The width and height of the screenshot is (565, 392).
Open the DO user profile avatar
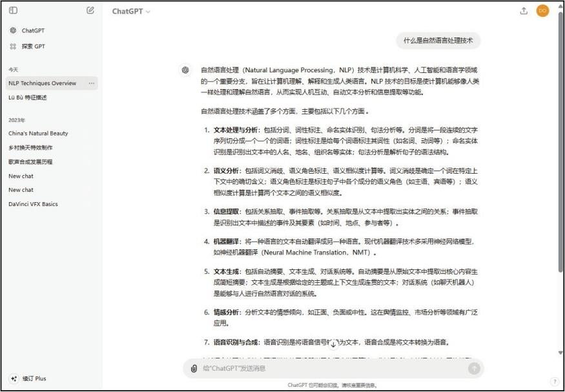pyautogui.click(x=542, y=11)
